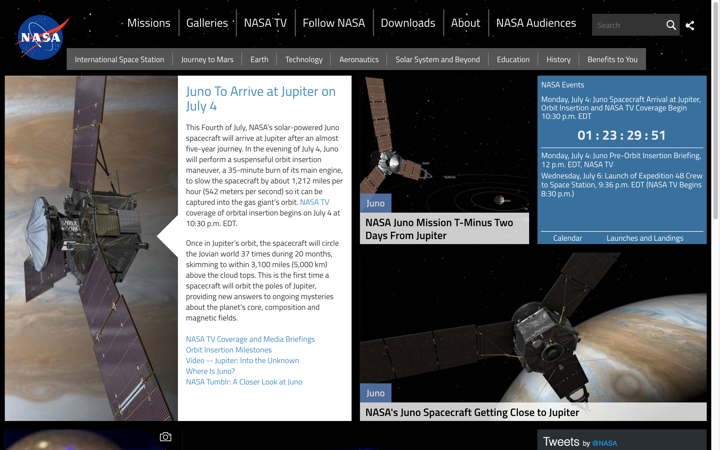Click the solar system orbit diagram thumbnail
The width and height of the screenshot is (720, 450).
click(444, 144)
